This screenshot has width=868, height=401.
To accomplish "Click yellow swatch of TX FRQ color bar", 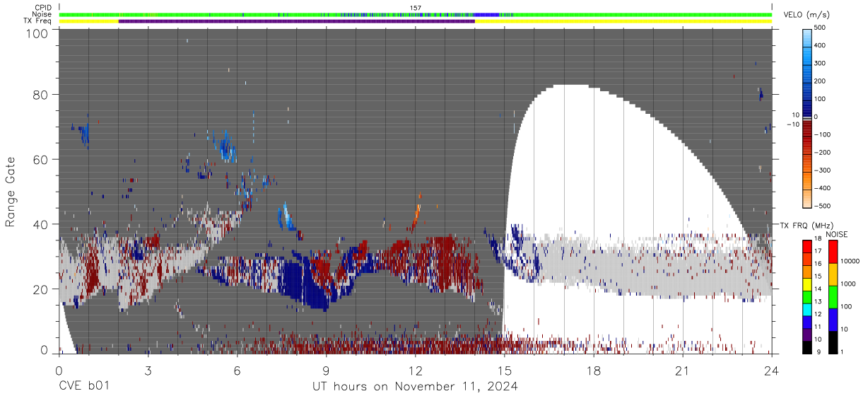I will pos(807,284).
